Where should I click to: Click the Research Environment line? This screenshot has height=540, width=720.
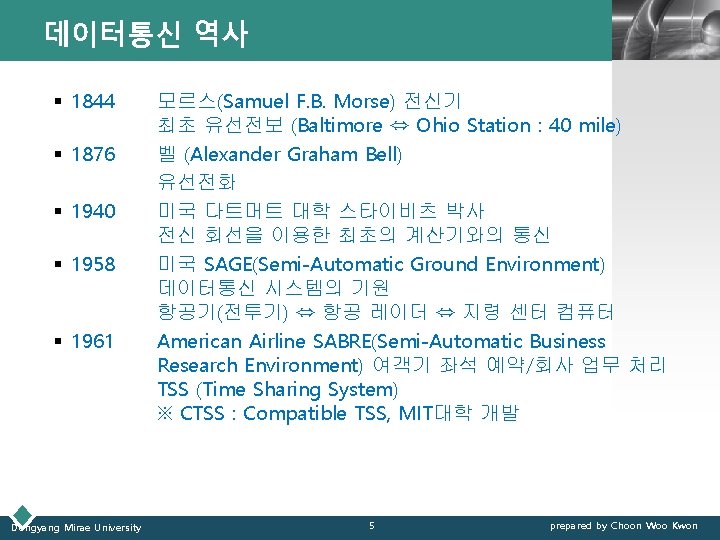click(x=411, y=366)
